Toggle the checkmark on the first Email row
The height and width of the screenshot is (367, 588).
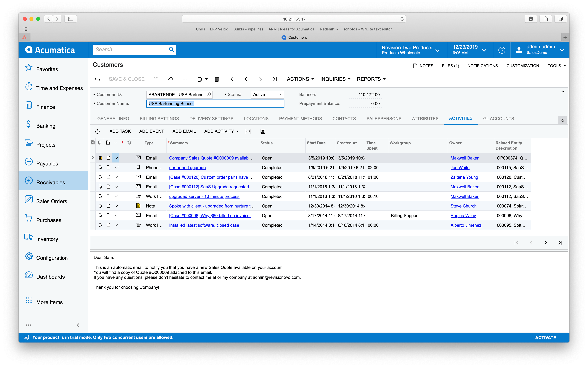click(117, 158)
